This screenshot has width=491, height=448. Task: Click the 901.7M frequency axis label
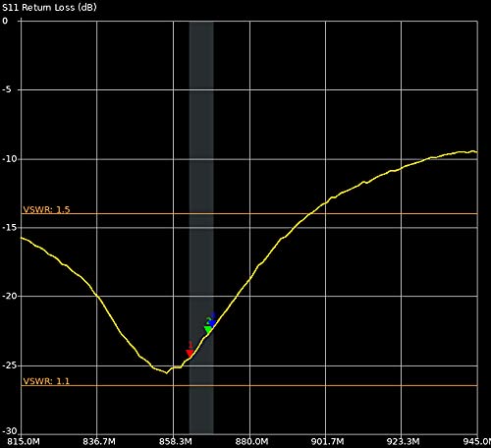pos(327,441)
